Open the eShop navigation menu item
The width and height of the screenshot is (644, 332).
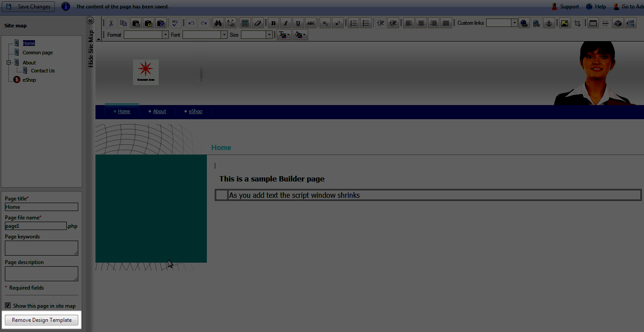pos(195,111)
